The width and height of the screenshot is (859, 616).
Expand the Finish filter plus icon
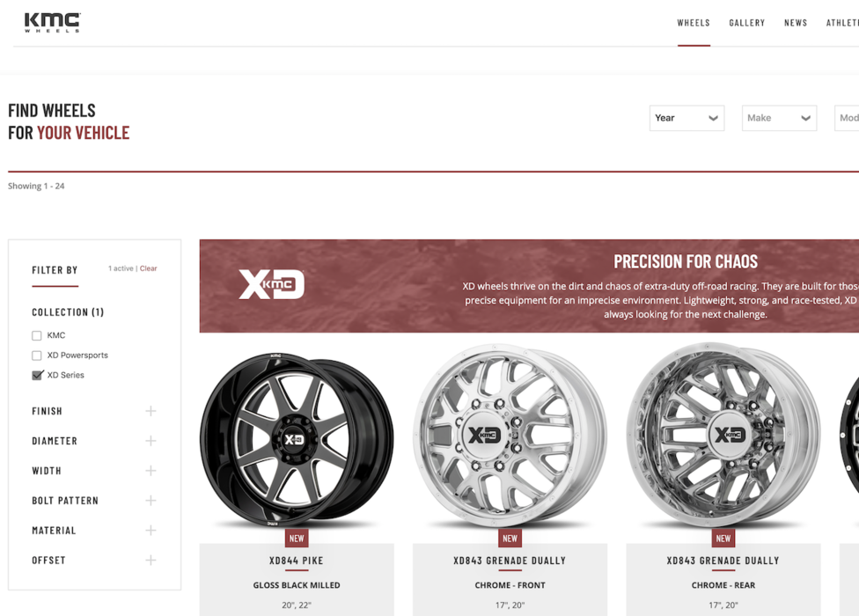coord(151,411)
